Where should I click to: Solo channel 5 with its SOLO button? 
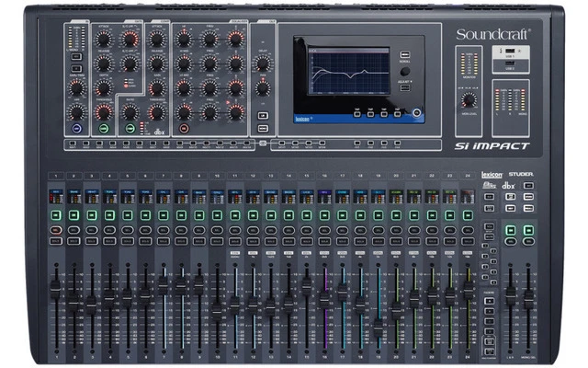(x=128, y=241)
